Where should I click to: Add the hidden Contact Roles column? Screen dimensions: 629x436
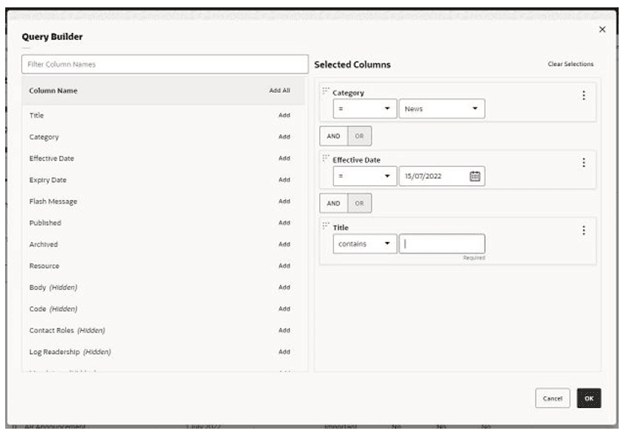tap(284, 331)
